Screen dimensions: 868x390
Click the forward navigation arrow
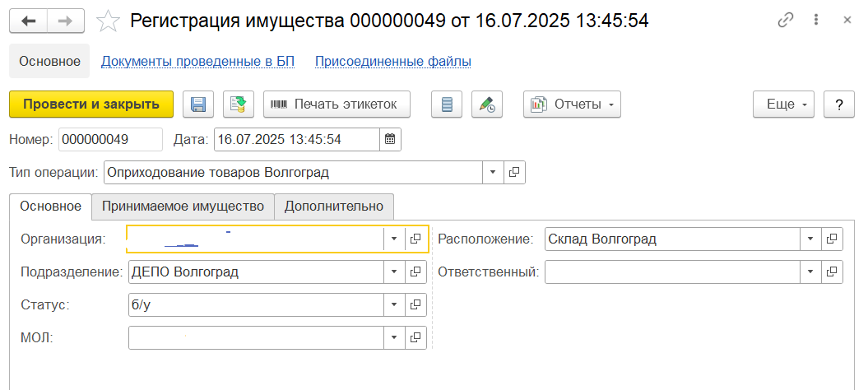66,21
